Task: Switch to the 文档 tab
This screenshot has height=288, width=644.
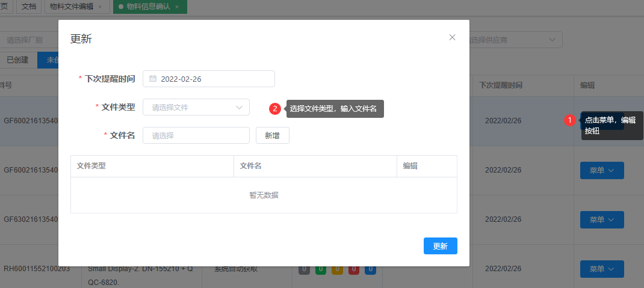Action: (28, 7)
